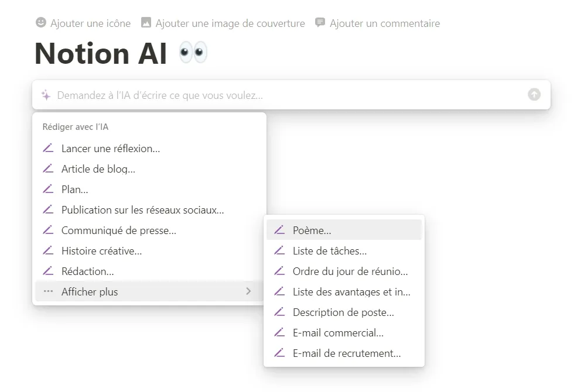The width and height of the screenshot is (574, 392).
Task: Choose Poème in the submenu
Action: coord(344,229)
